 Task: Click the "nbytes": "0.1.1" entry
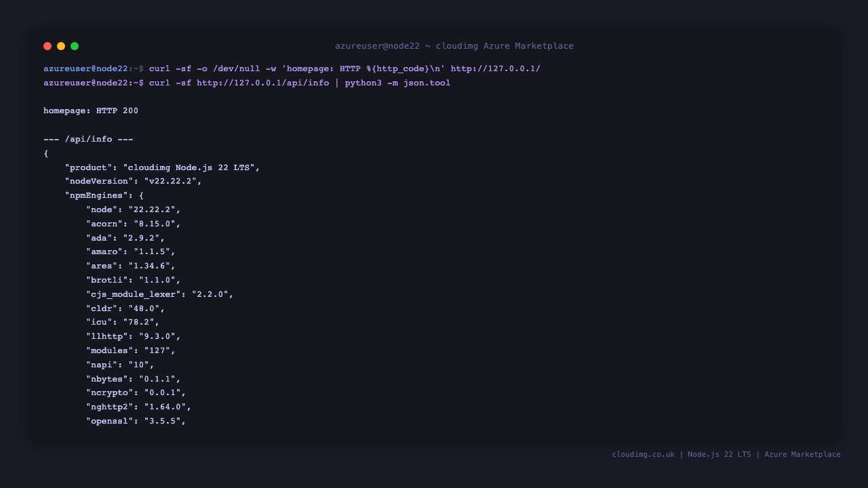click(134, 379)
